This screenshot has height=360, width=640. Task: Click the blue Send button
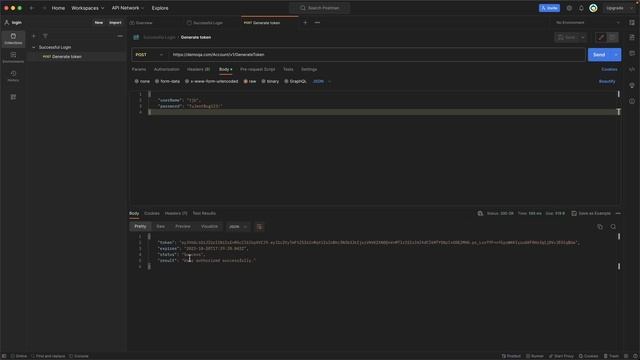tap(599, 54)
